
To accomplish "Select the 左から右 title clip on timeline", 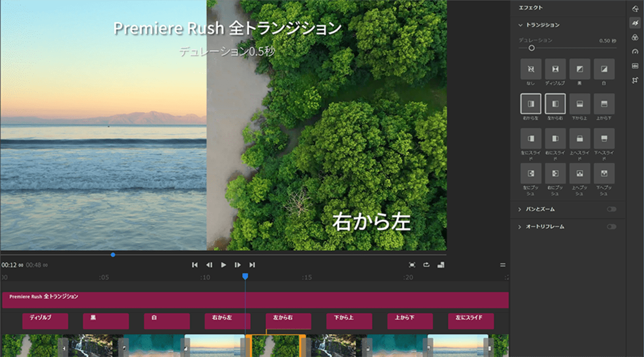I will point(289,321).
